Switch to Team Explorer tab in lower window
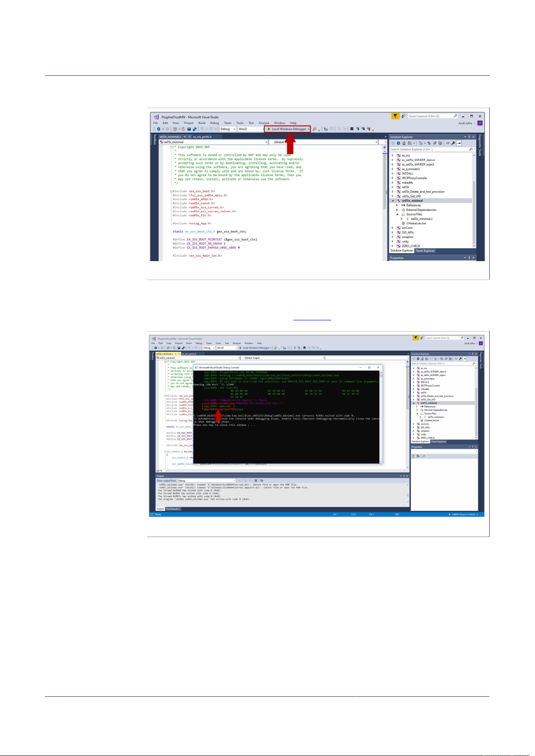Image resolution: width=535 pixels, height=756 pixels. pos(439,441)
